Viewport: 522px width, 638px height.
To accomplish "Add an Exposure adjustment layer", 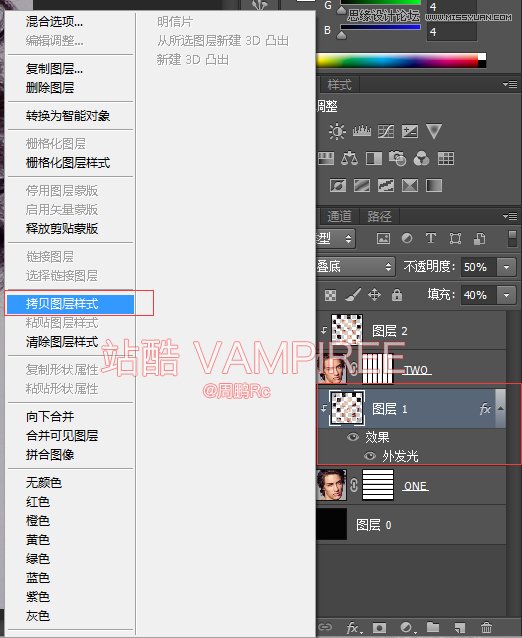I will click(410, 131).
